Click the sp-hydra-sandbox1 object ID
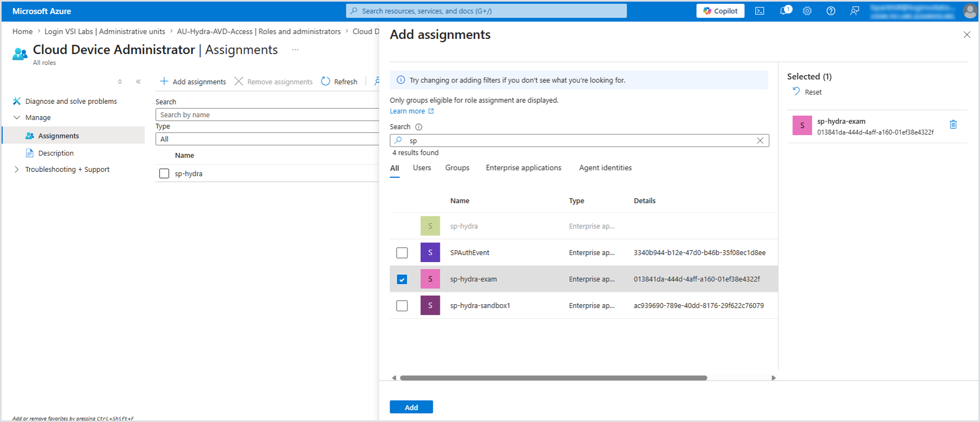This screenshot has width=980, height=422. click(699, 305)
